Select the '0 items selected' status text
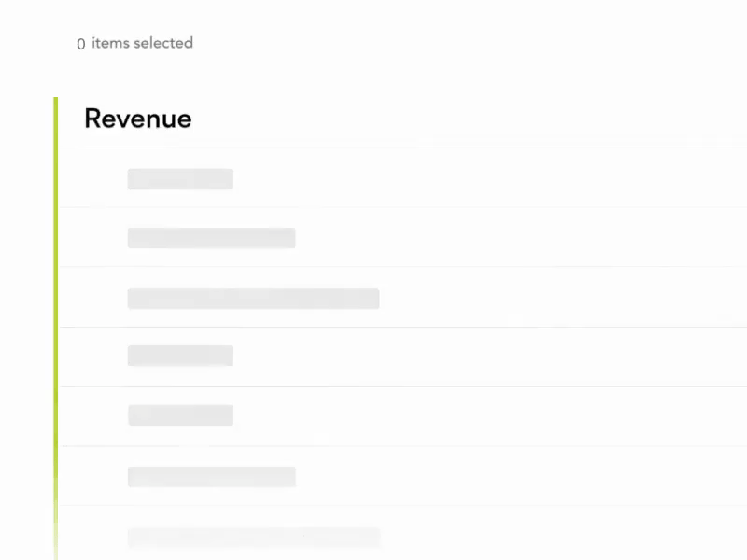This screenshot has width=747, height=560. coord(134,43)
